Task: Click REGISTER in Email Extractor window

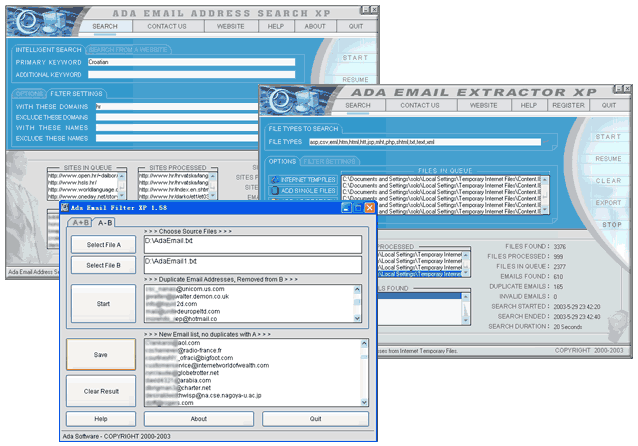Action: pos(568,105)
